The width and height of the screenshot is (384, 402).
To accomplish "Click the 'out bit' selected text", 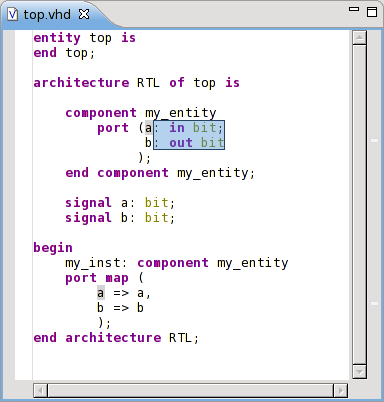I will pyautogui.click(x=197, y=143).
